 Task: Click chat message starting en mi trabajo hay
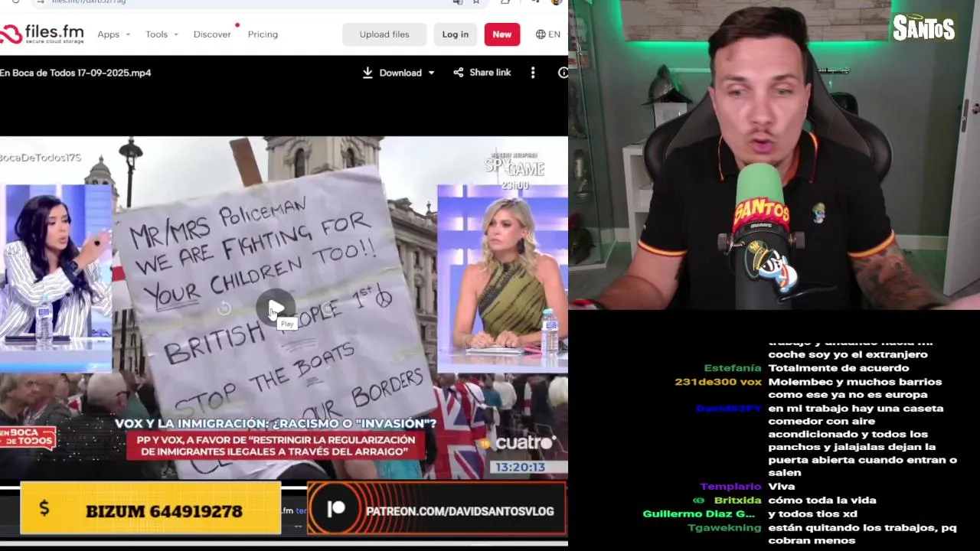click(862, 441)
